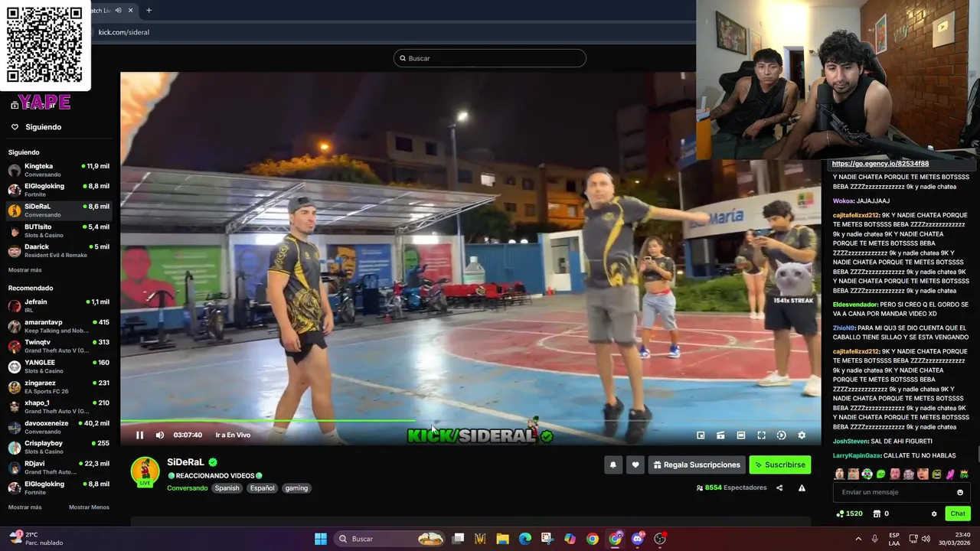Expand Mostrar más under Recomendado

(25, 507)
